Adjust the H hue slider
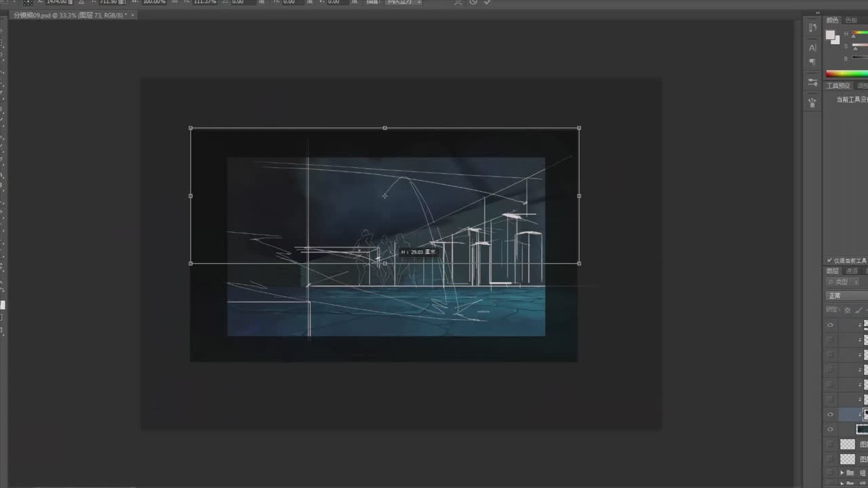The height and width of the screenshot is (488, 868). pyautogui.click(x=861, y=33)
